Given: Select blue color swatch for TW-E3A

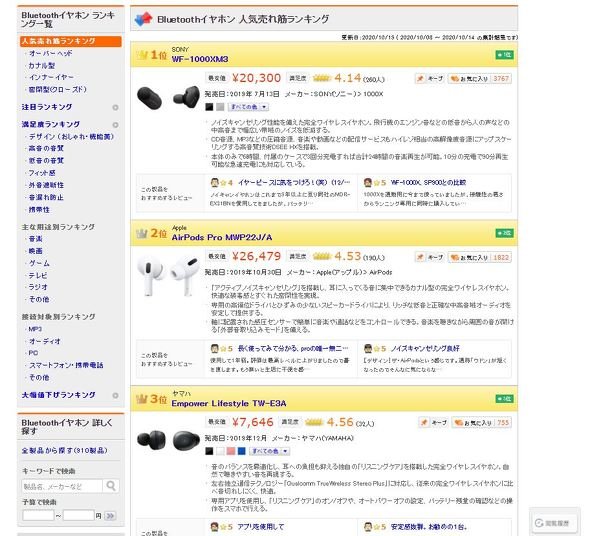Looking at the screenshot, I should [242, 451].
